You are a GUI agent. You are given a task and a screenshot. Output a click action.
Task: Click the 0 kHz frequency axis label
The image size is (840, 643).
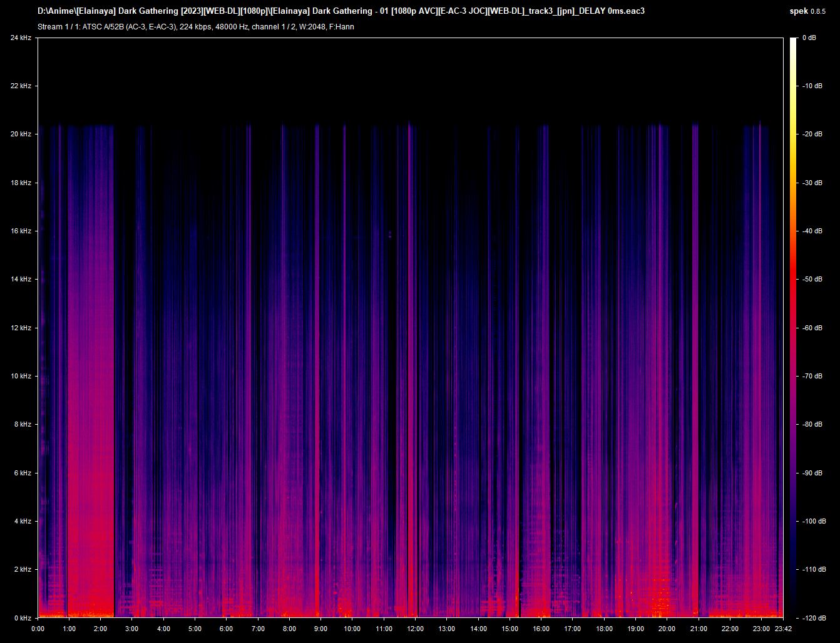22,618
